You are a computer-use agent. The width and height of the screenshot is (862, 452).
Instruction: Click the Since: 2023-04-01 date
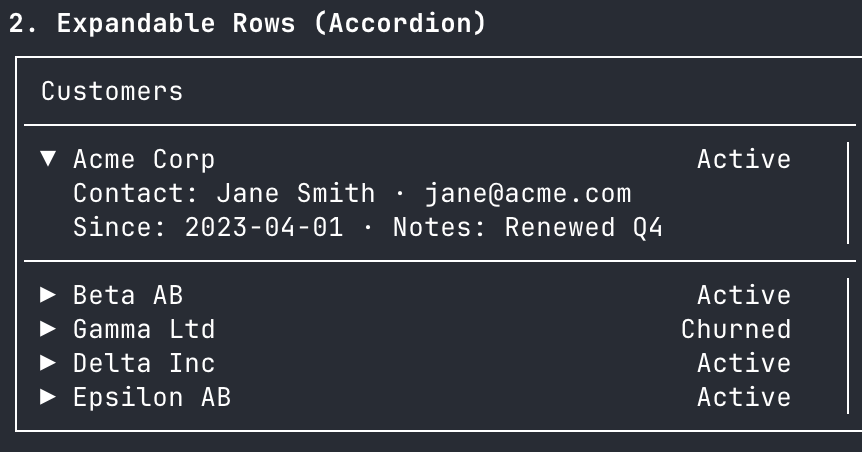pos(208,227)
